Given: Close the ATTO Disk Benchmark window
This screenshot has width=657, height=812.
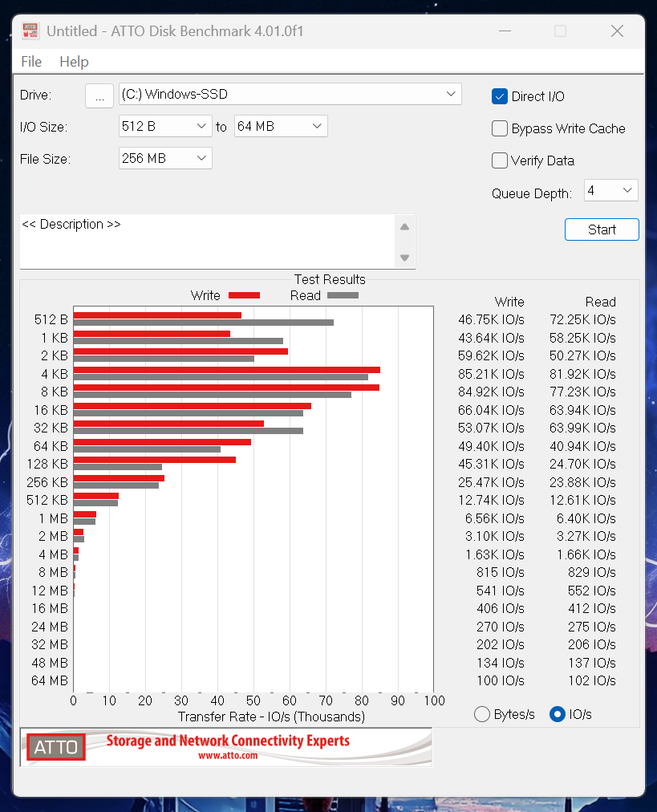Looking at the screenshot, I should pyautogui.click(x=617, y=31).
